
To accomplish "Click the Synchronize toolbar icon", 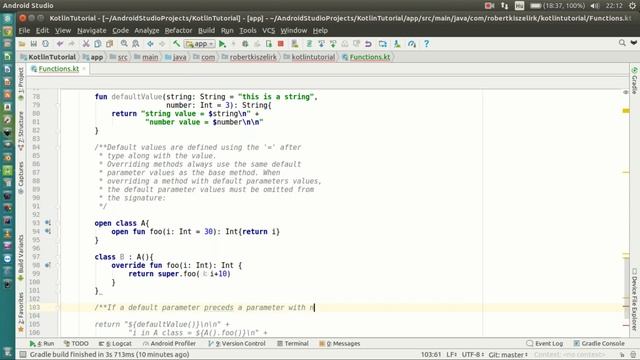I will click(45, 44).
